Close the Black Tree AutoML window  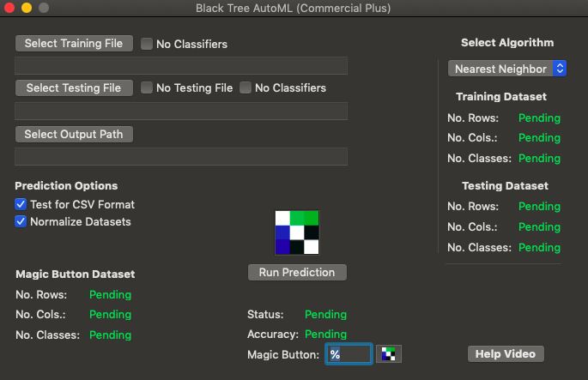pyautogui.click(x=9, y=8)
